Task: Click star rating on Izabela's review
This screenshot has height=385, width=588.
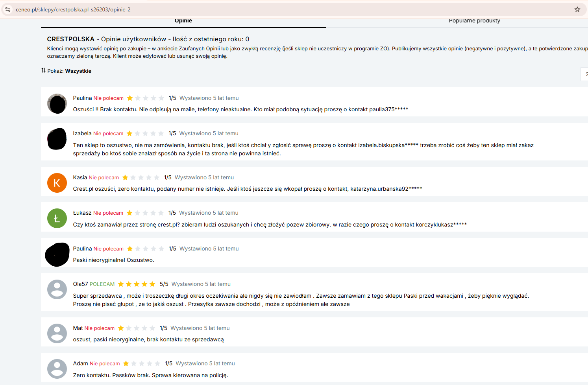Action: (x=145, y=134)
